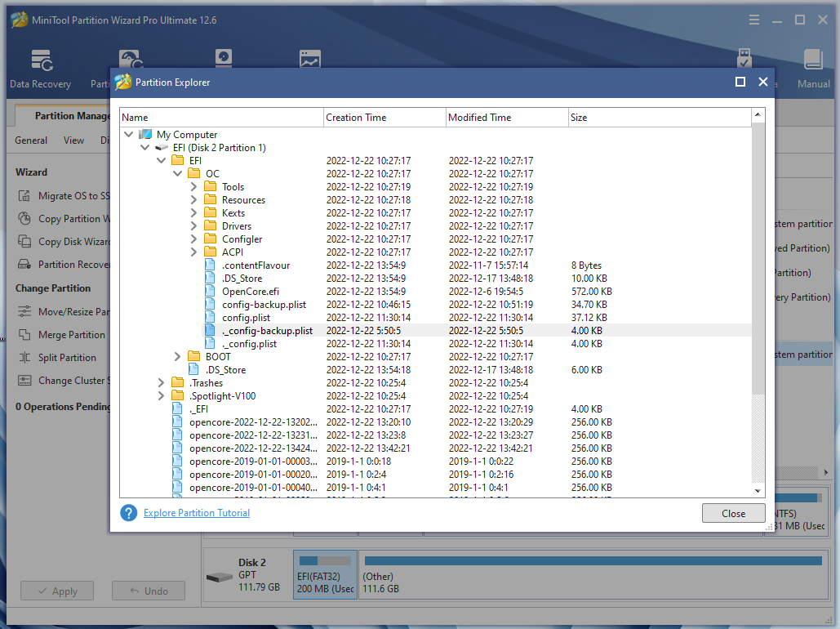
Task: Open the General menu
Action: tap(31, 140)
